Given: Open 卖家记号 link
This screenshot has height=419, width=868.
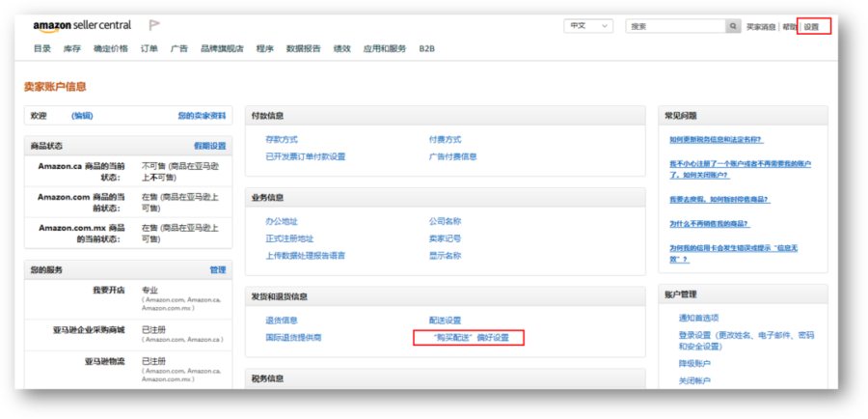Looking at the screenshot, I should [x=445, y=238].
